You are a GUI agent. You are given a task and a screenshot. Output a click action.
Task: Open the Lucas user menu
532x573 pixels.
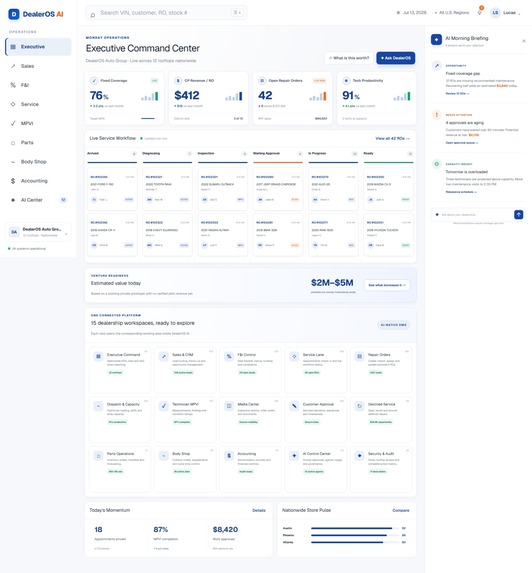[506, 13]
